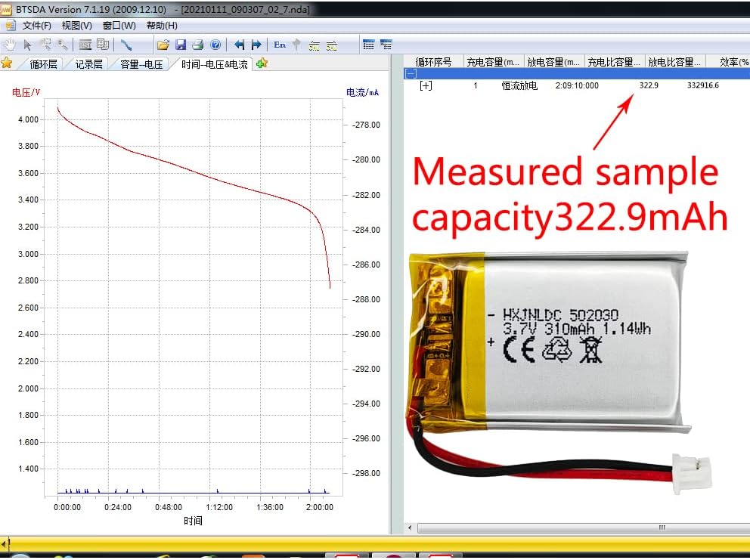
Task: Sort by 循环序号 column header
Action: 433,62
